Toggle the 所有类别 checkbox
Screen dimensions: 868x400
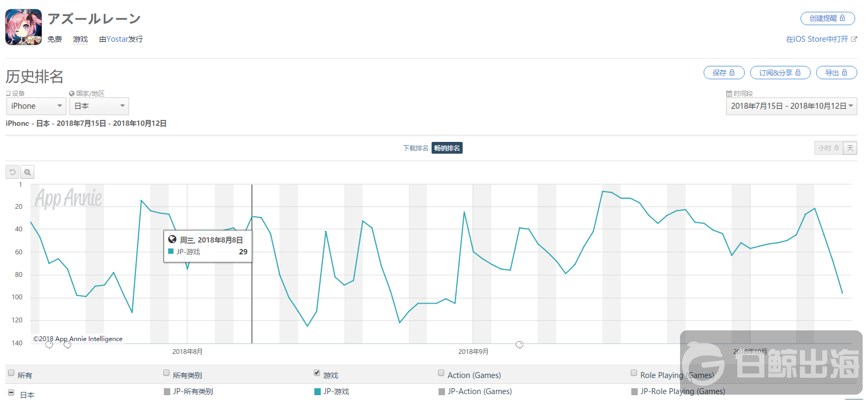pyautogui.click(x=167, y=373)
